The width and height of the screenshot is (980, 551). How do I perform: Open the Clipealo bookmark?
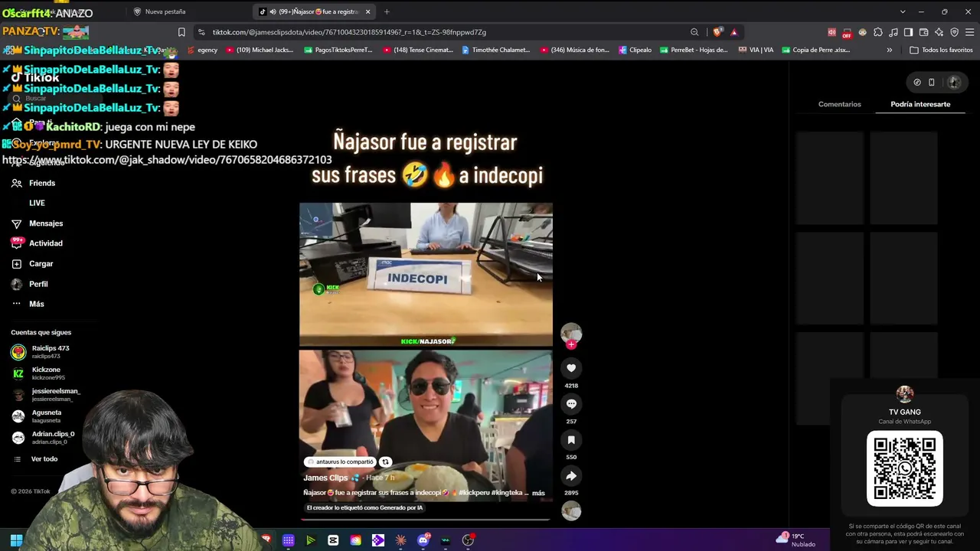tap(635, 50)
